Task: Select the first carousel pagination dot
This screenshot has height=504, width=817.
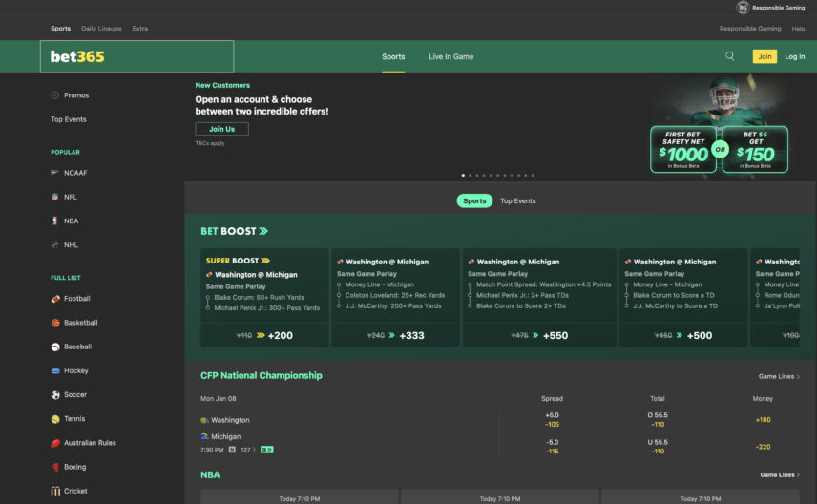Action: click(x=463, y=175)
